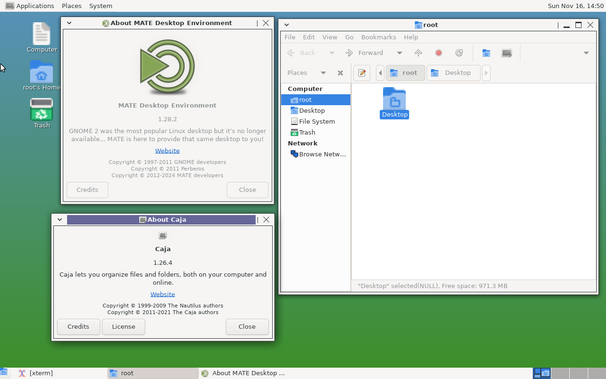Viewport: 606px width, 379px height.
Task: Toggle text-based location bar edit icon
Action: point(362,73)
